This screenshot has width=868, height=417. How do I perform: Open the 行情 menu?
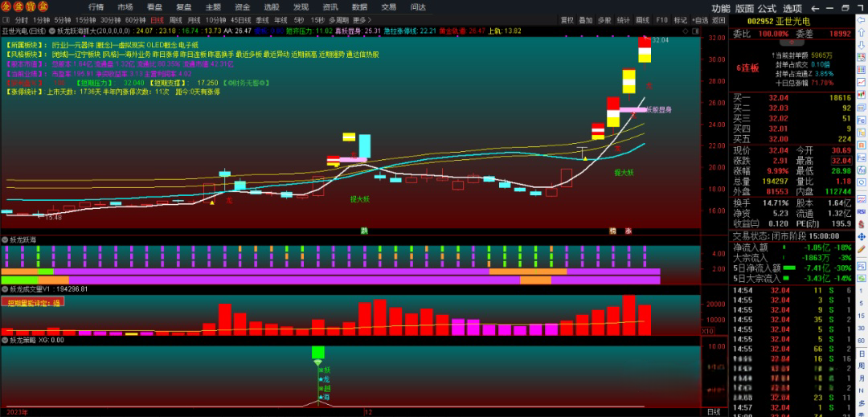[96, 6]
